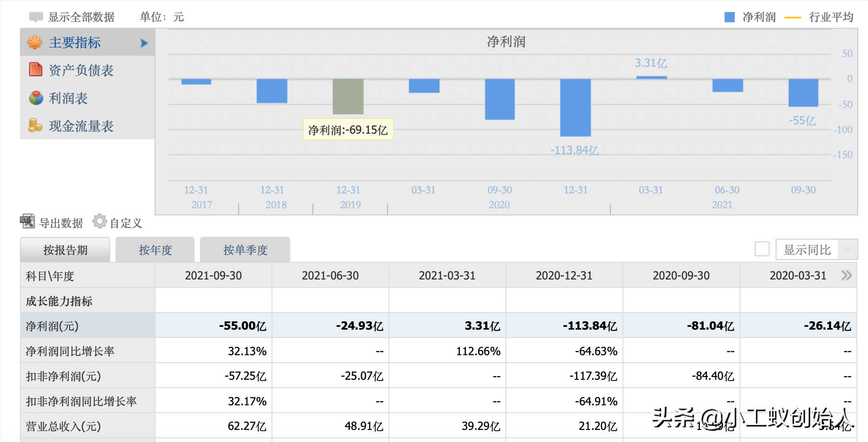Click the 导出数据 export icon
Viewport: 868px width, 442px height.
pos(27,221)
